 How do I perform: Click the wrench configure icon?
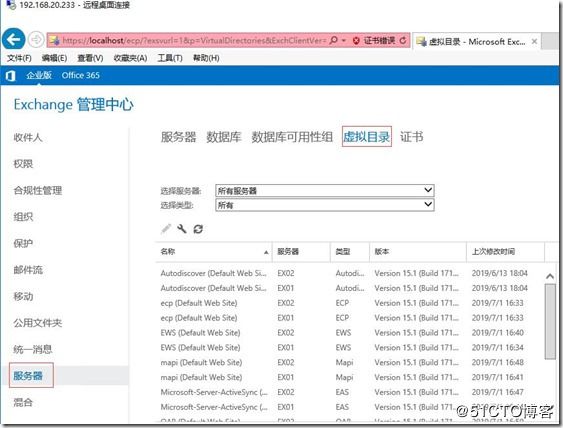182,228
